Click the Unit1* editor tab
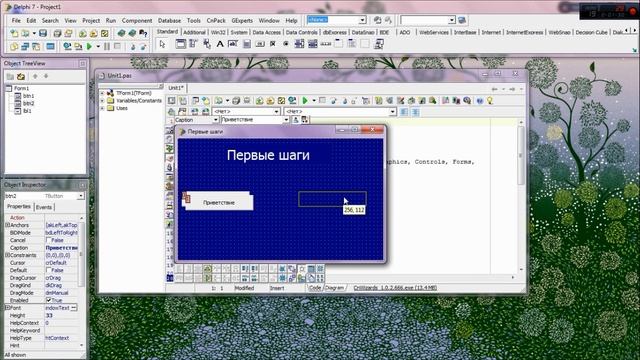The image size is (640, 360). tap(176, 88)
